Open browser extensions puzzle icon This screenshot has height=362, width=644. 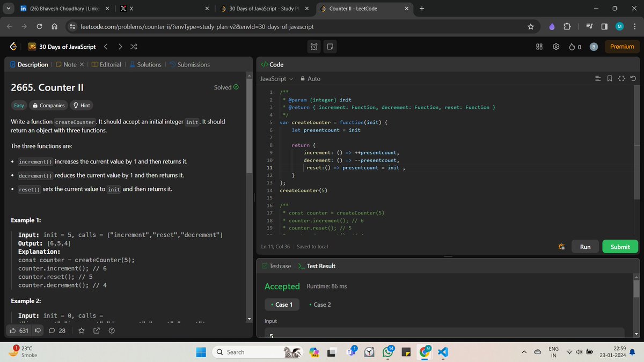tap(568, 26)
